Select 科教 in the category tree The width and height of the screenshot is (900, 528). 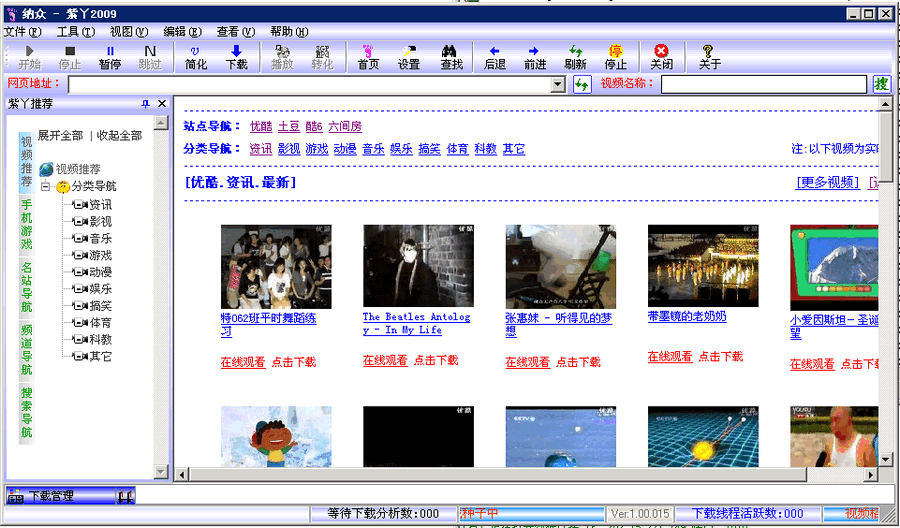(100, 340)
